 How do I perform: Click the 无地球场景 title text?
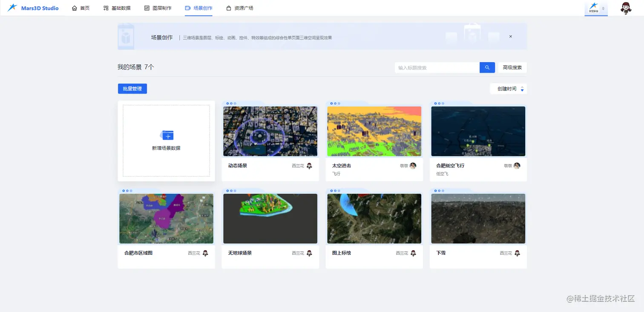coord(240,253)
